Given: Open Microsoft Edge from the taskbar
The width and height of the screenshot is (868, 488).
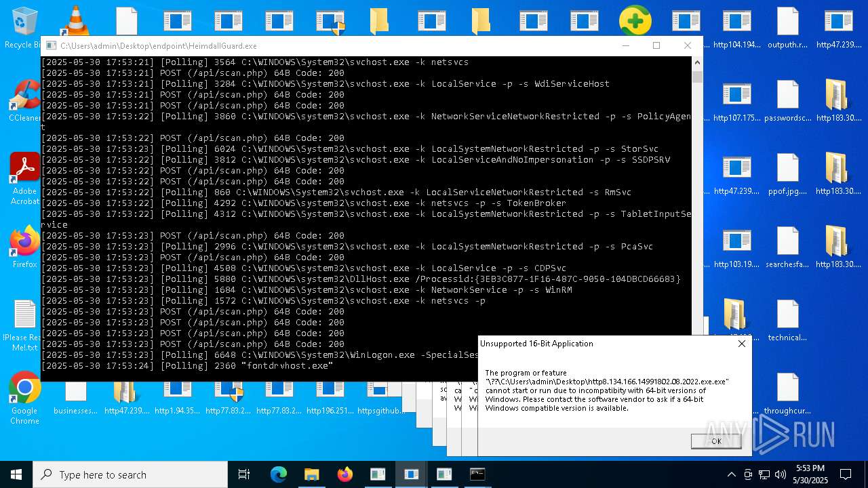Looking at the screenshot, I should [279, 474].
